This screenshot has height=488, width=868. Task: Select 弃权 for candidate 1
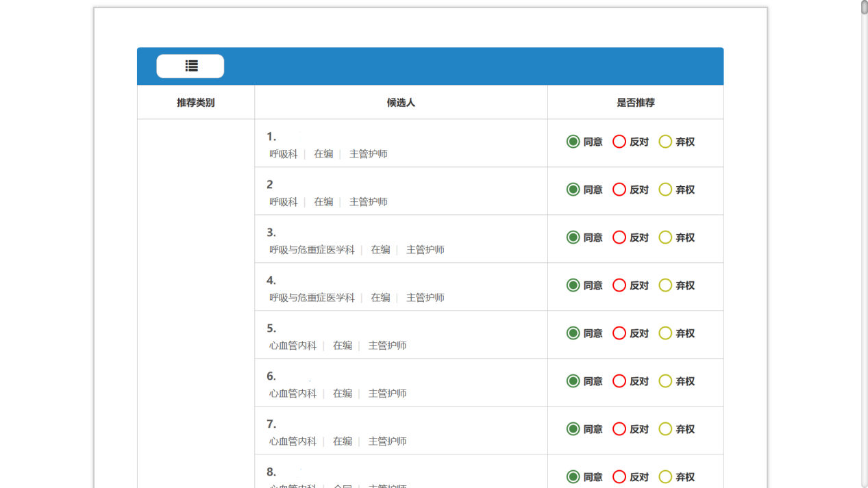click(665, 142)
